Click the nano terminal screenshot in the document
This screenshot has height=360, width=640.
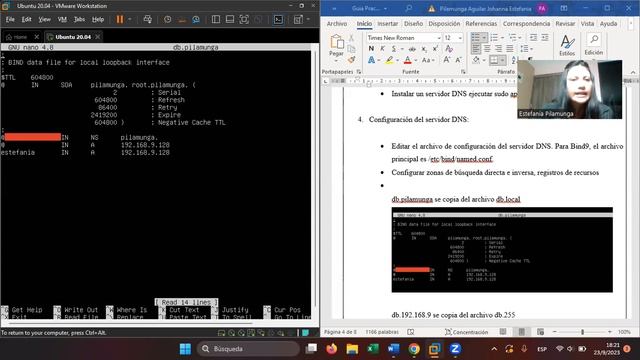coord(502,250)
